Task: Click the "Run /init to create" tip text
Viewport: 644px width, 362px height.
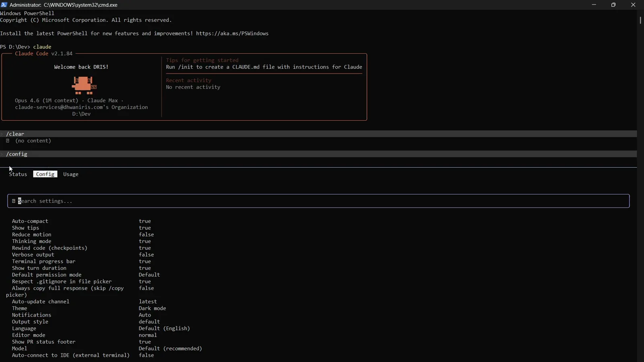Action: coord(264,67)
